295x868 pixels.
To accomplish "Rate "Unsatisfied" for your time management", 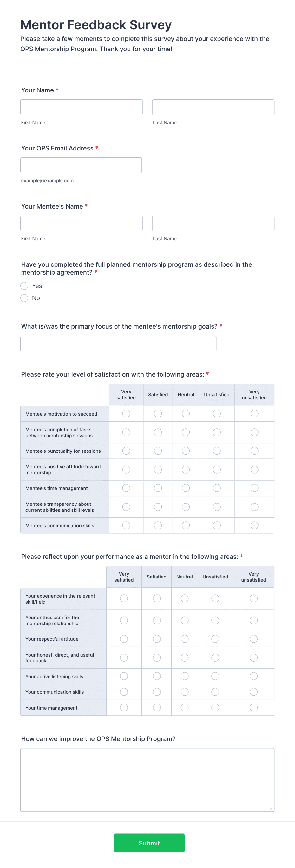I will click(x=215, y=708).
